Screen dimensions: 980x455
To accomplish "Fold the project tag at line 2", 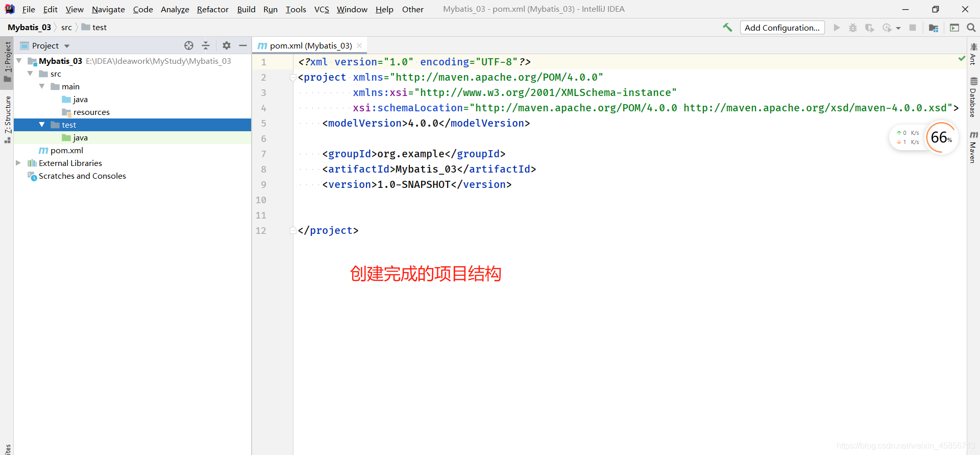I will [293, 78].
